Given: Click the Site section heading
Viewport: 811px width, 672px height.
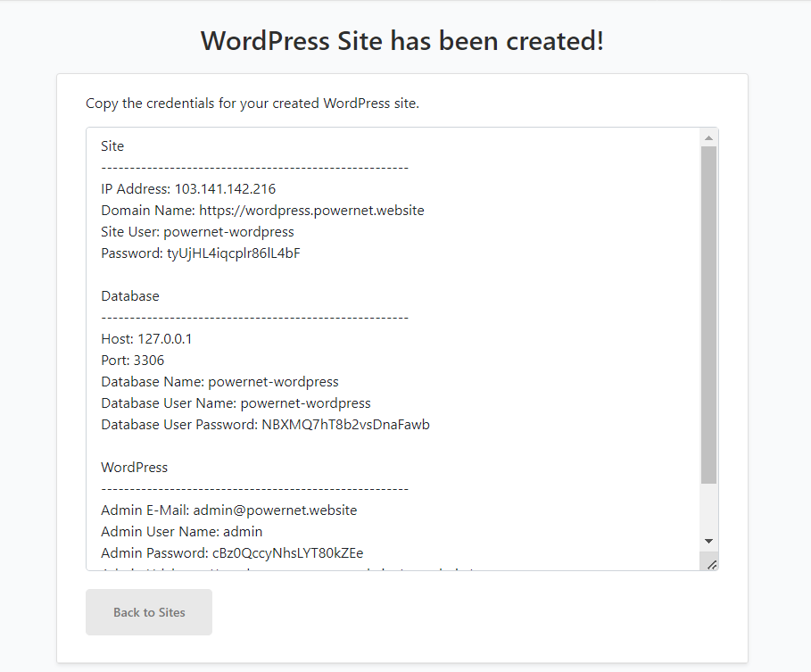Looking at the screenshot, I should click(x=112, y=145).
